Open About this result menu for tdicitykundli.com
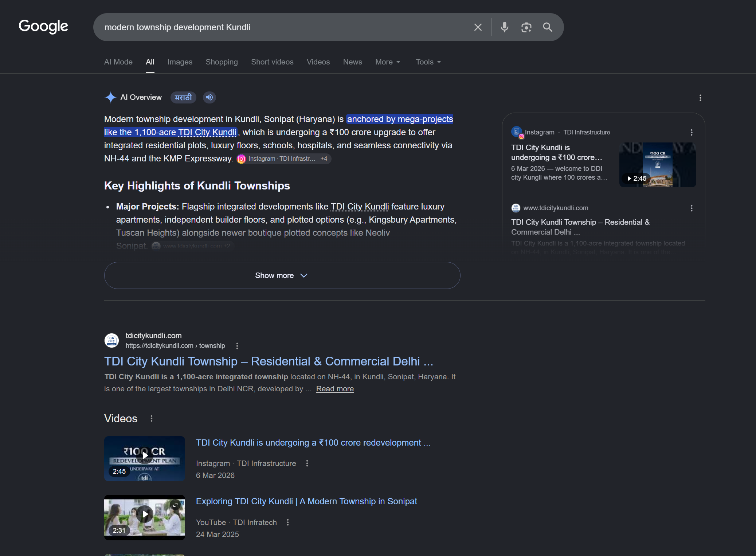This screenshot has width=756, height=556. click(237, 346)
